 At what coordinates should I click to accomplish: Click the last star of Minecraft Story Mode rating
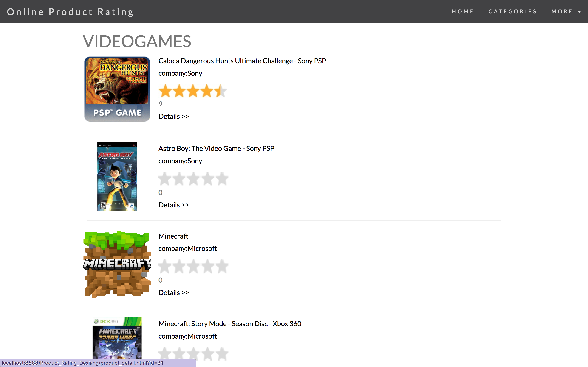[222, 354]
